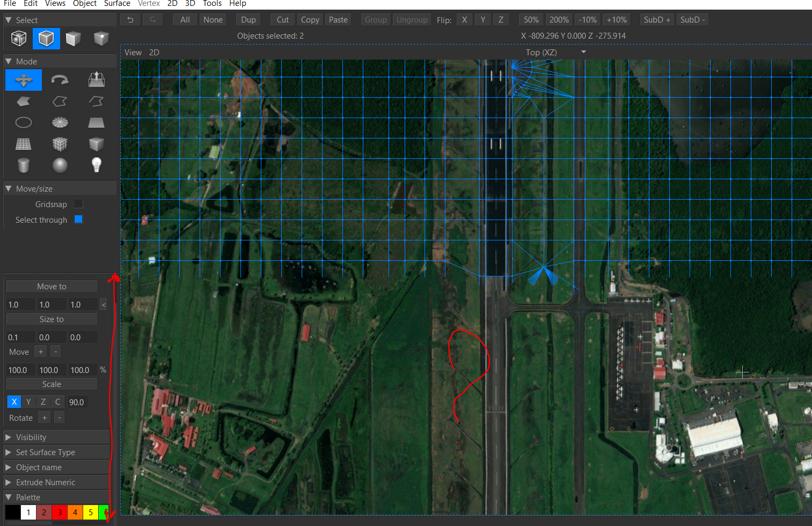Pick the light bulb tool

click(96, 165)
